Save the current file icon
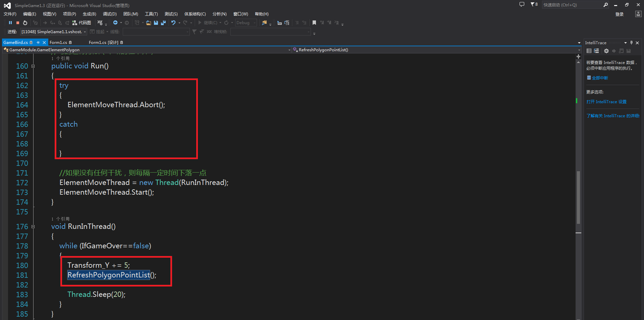 (x=156, y=23)
